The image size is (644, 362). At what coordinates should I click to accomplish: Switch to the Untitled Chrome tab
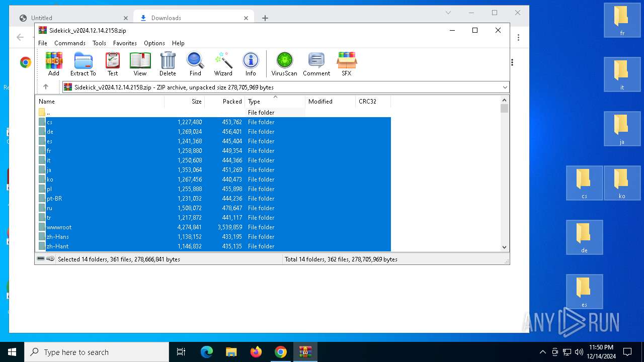click(x=73, y=18)
